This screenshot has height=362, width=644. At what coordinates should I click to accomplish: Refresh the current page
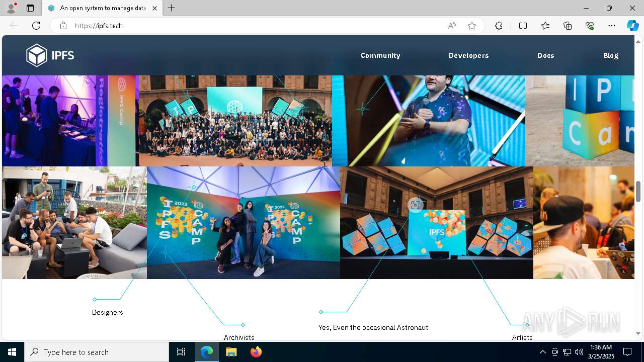point(36,26)
